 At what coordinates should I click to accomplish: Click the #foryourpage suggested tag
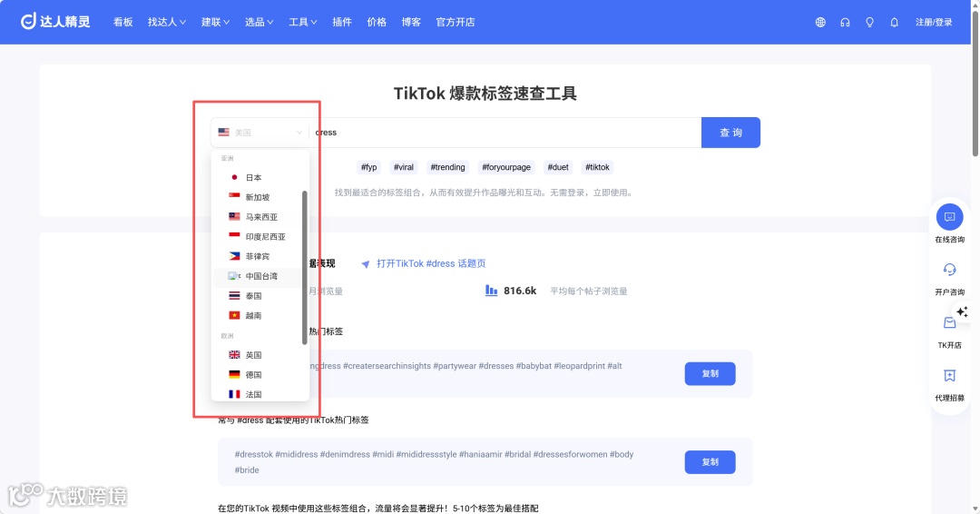[506, 167]
